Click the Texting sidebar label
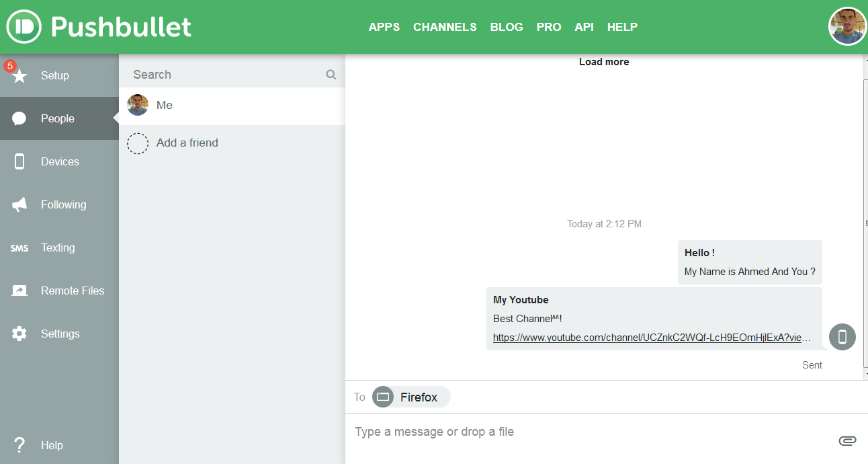 [x=58, y=247]
